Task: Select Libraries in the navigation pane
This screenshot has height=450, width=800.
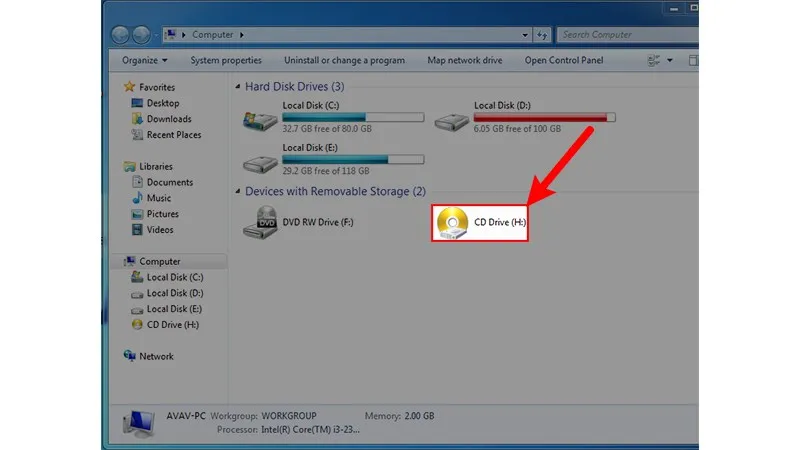Action: point(156,166)
